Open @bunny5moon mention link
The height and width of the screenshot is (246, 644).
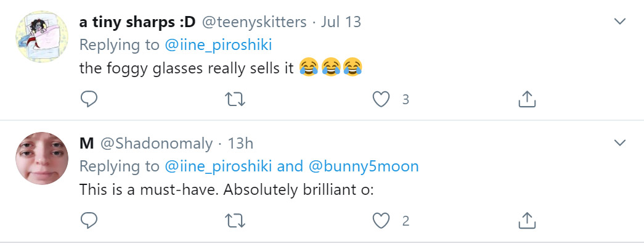click(x=361, y=166)
